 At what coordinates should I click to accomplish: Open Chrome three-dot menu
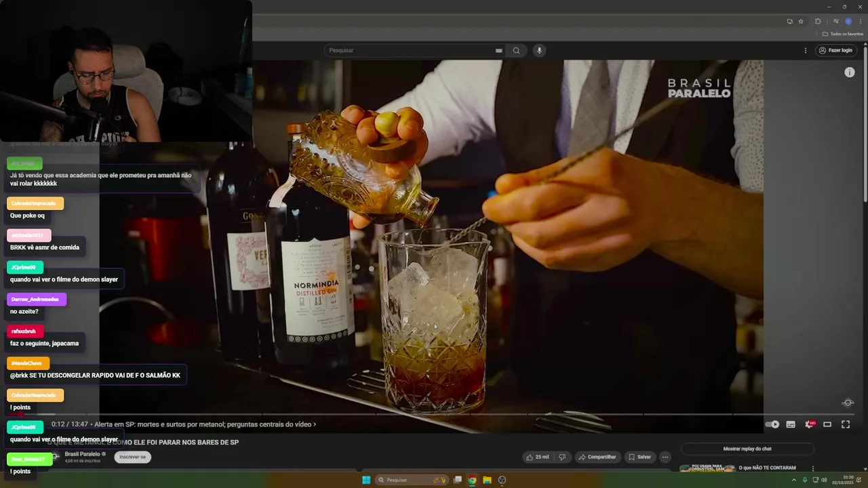click(x=861, y=21)
